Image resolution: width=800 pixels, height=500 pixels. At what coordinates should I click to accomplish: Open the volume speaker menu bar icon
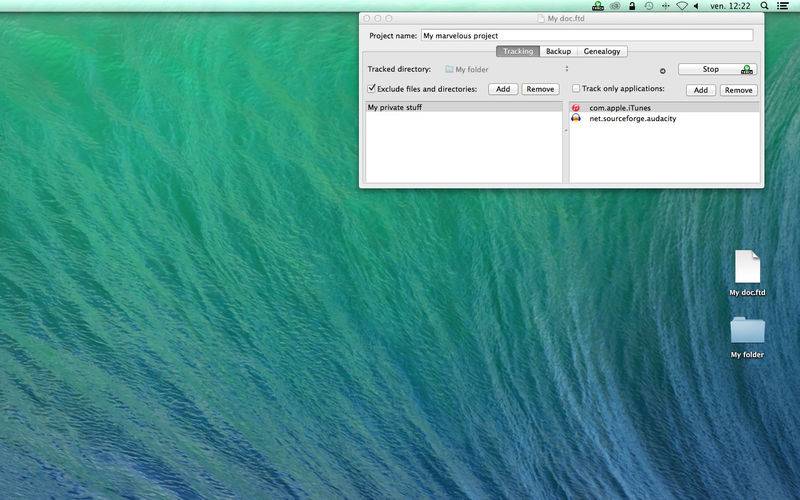point(696,6)
